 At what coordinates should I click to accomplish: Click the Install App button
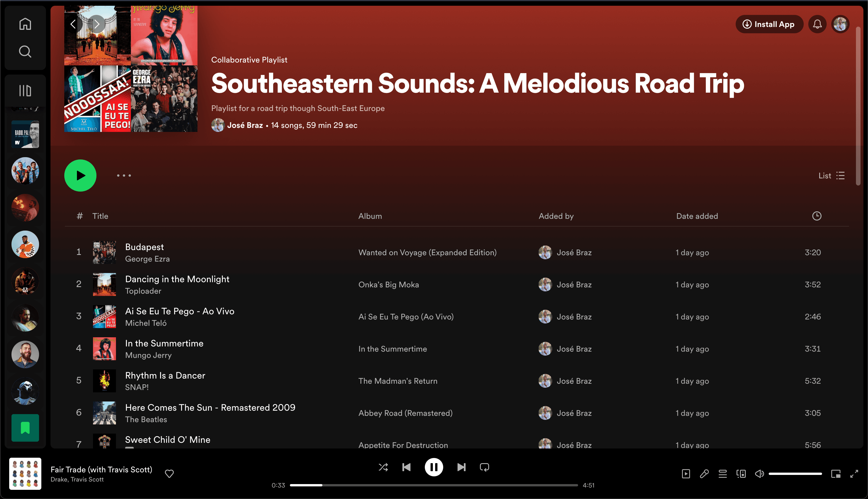(x=769, y=24)
